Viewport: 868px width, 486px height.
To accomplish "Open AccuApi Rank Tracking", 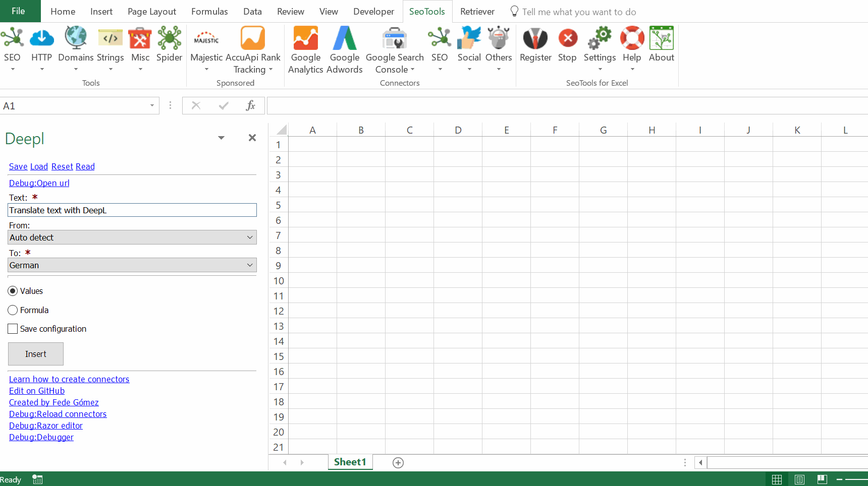I will pos(253,38).
